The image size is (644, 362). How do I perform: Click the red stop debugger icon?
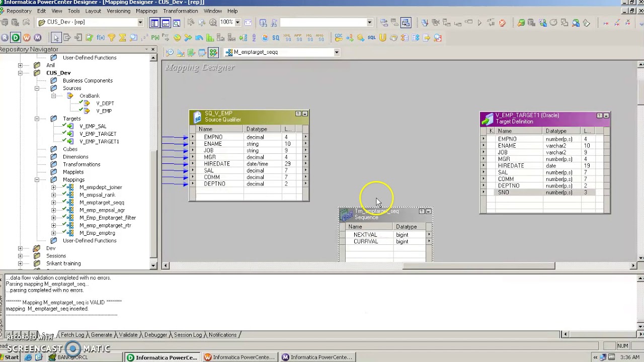[x=502, y=23]
